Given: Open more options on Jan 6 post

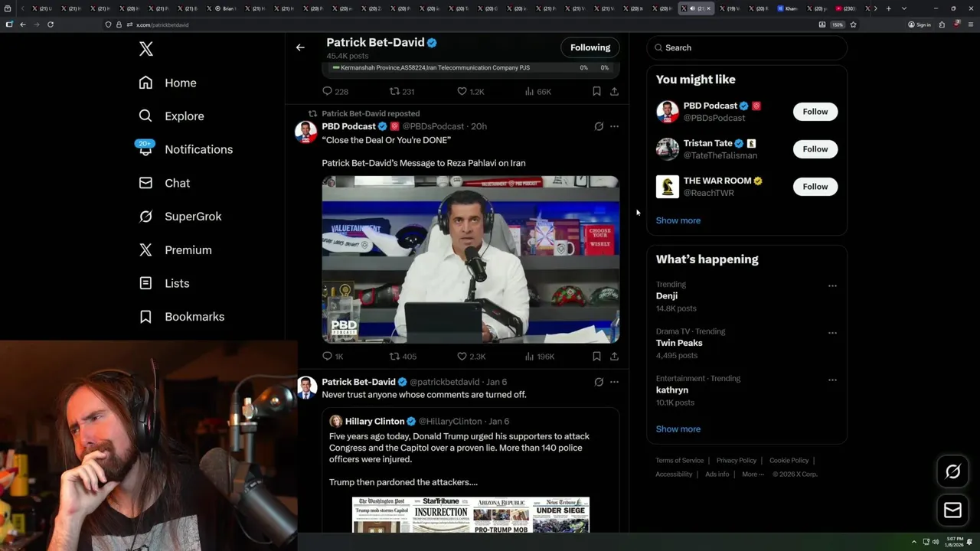Looking at the screenshot, I should 614,382.
